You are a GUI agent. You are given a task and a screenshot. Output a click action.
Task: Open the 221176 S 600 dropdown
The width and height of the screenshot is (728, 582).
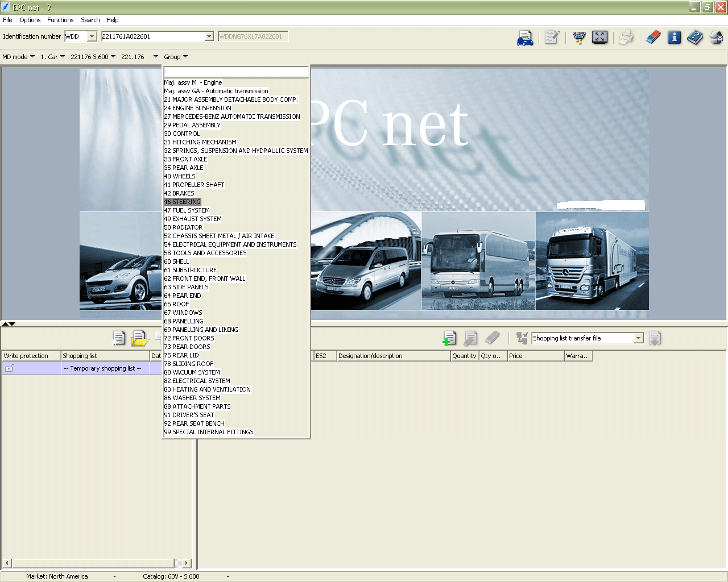pyautogui.click(x=93, y=57)
